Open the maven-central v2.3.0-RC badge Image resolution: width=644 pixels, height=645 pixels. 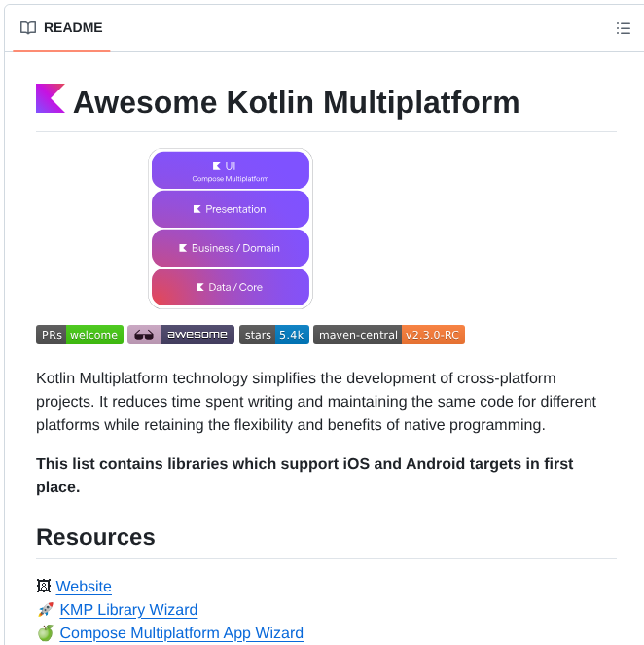[389, 335]
